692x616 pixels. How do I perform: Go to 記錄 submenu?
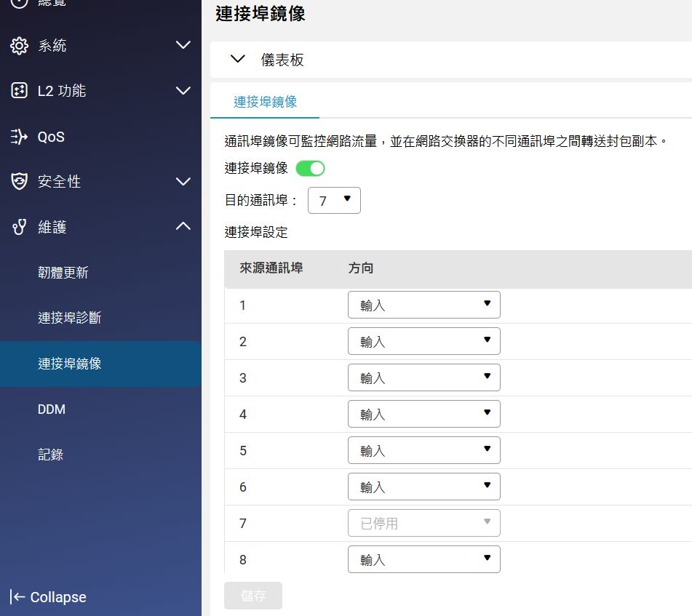pyautogui.click(x=100, y=455)
